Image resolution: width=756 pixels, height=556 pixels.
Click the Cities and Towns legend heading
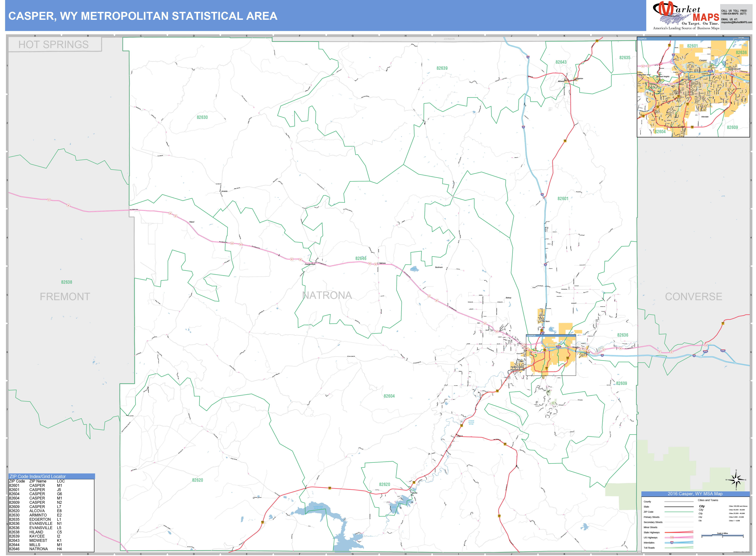[x=708, y=500]
